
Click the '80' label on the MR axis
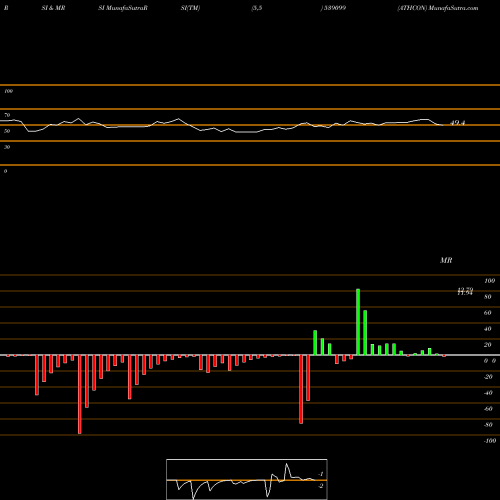pyautogui.click(x=488, y=297)
